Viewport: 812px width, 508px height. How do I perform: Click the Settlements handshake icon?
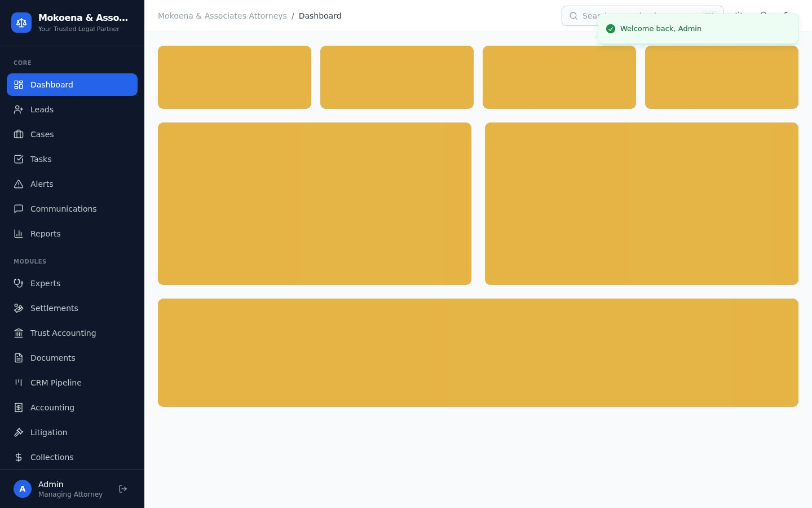pyautogui.click(x=19, y=308)
